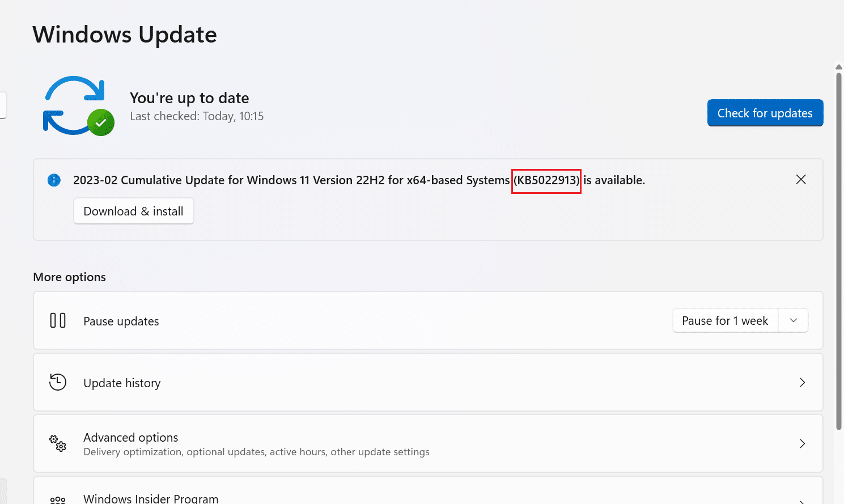Click Download & install for KB5022913

[134, 211]
